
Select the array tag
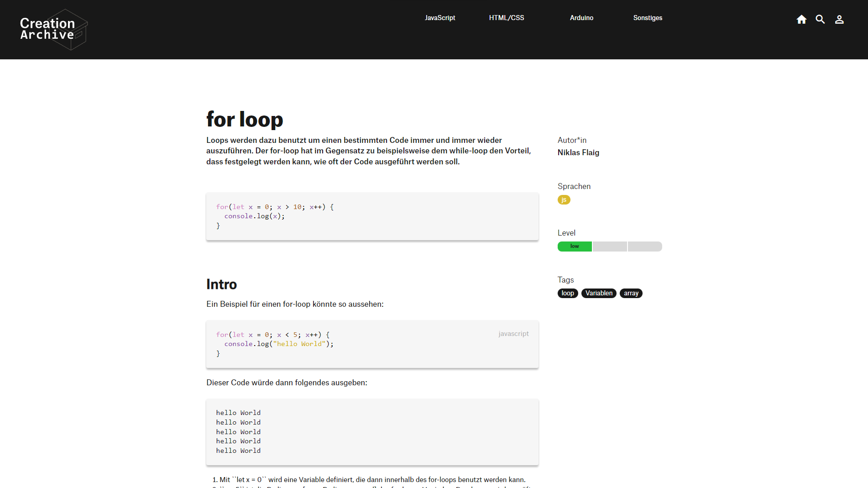pyautogui.click(x=631, y=293)
